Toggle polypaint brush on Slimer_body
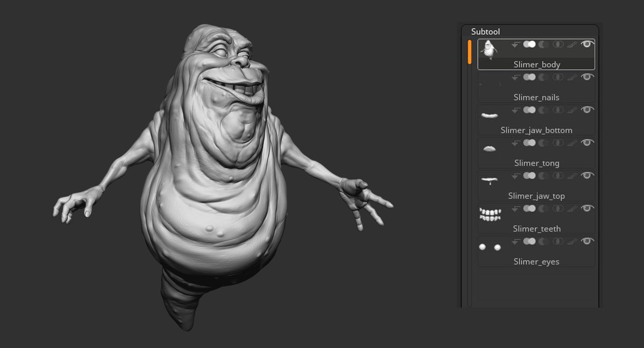The height and width of the screenshot is (348, 644). [x=572, y=44]
